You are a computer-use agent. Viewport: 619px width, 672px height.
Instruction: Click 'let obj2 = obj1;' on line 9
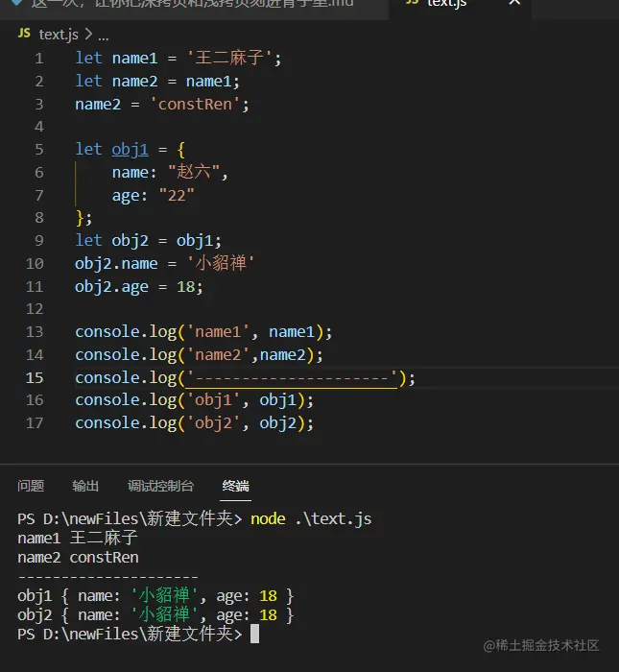coord(148,240)
